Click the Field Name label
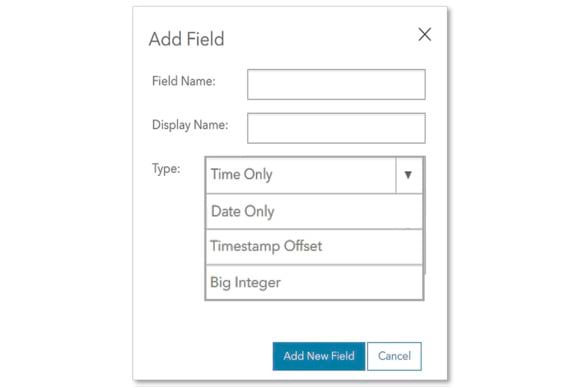The image size is (580, 388). click(183, 81)
